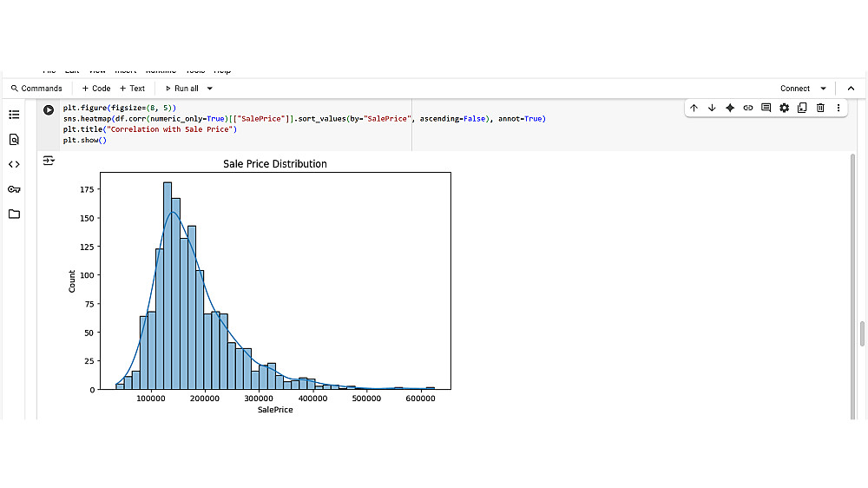The image size is (868, 488).
Task: Open cell editor settings gear
Action: 784,108
